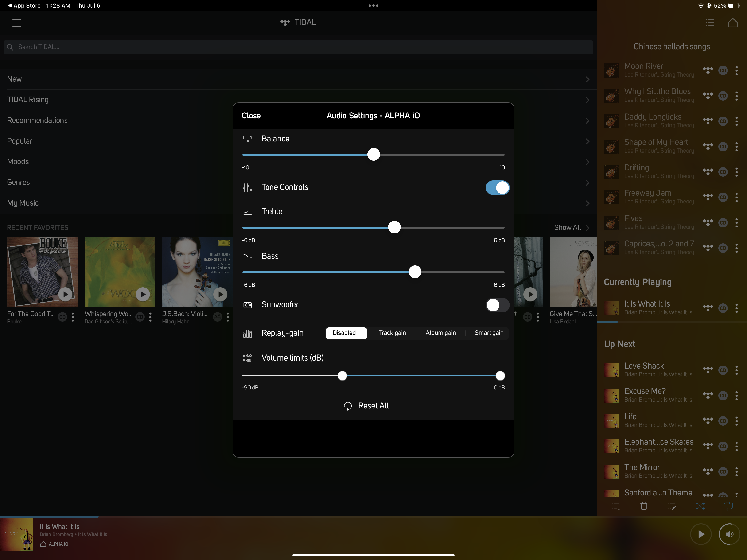
Task: Click CD quality badge on Freeway Jam
Action: [723, 197]
